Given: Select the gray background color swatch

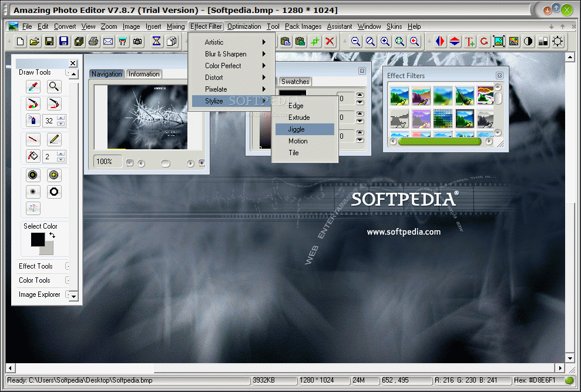Looking at the screenshot, I should pyautogui.click(x=49, y=250).
